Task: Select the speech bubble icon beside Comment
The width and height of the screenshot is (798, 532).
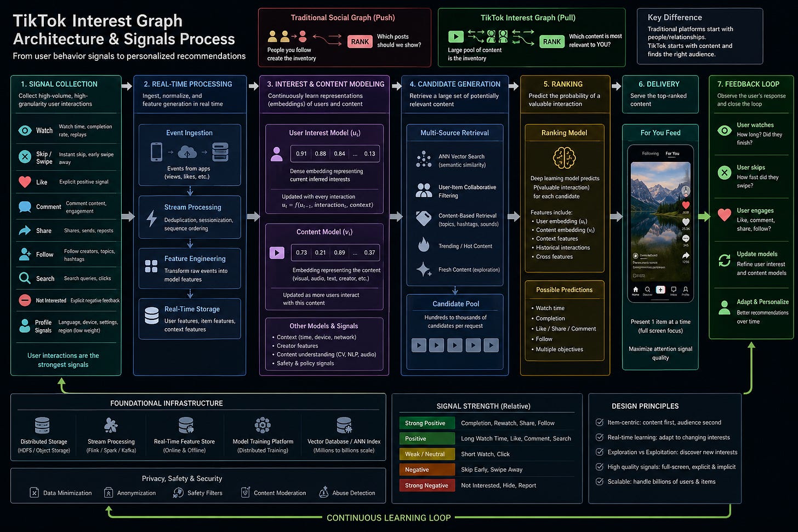Action: point(25,207)
